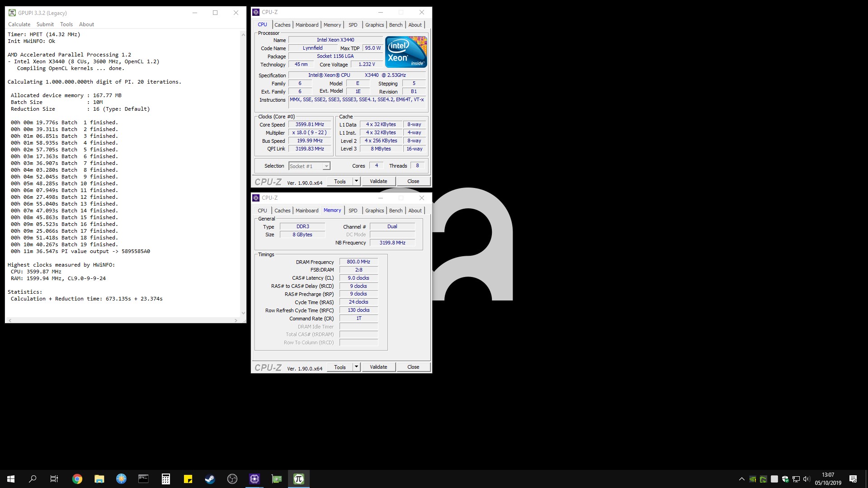Expand Tools arrow in CPU-Z CPU window
This screenshot has height=488, width=868.
click(356, 181)
